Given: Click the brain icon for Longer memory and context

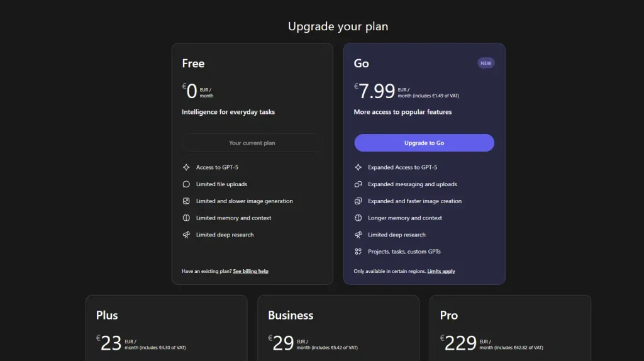Looking at the screenshot, I should click(x=358, y=218).
